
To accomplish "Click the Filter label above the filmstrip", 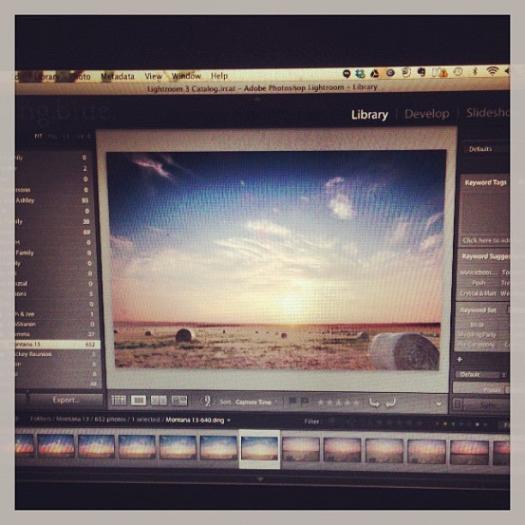I will pos(311,422).
